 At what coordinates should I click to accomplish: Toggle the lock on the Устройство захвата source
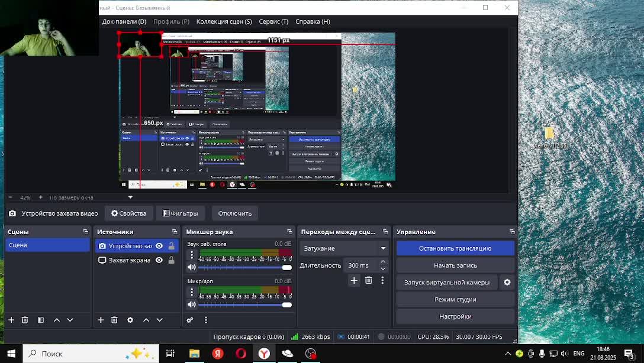[172, 246]
